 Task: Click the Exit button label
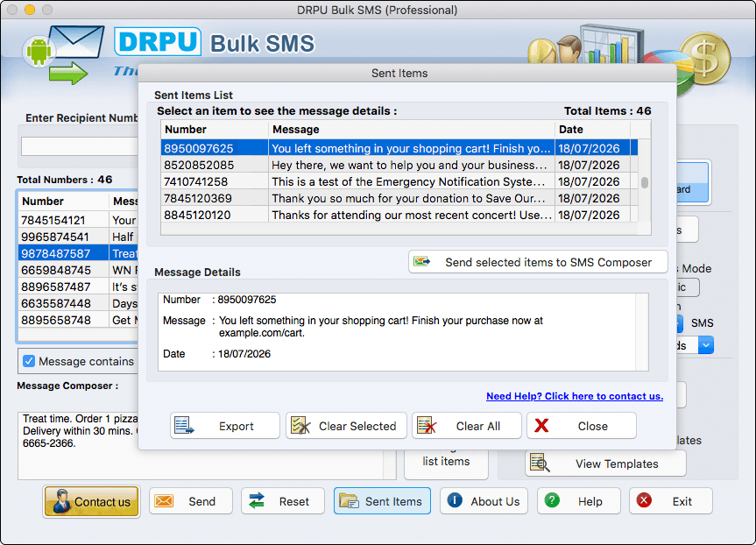tap(682, 501)
